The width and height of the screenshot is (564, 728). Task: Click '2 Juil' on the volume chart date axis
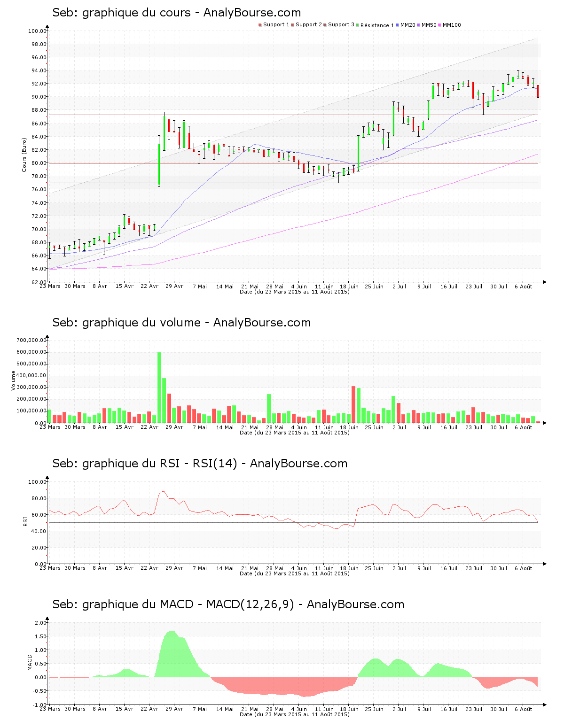coord(399,427)
